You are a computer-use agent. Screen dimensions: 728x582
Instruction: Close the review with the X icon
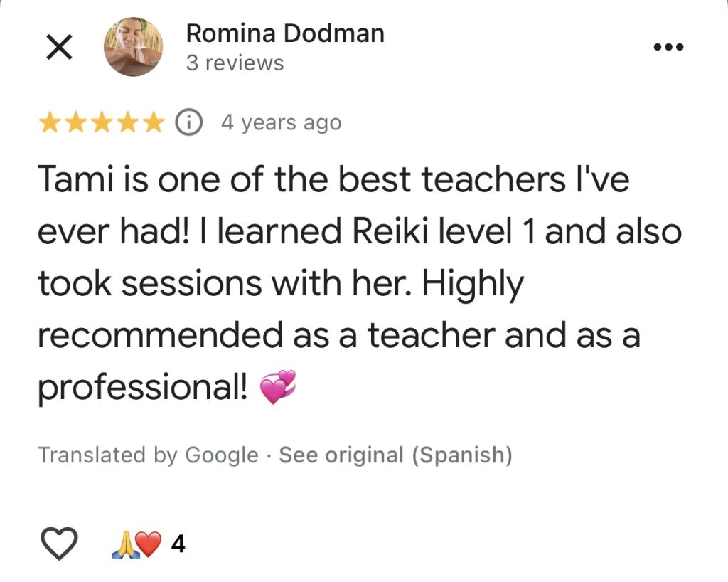58,48
